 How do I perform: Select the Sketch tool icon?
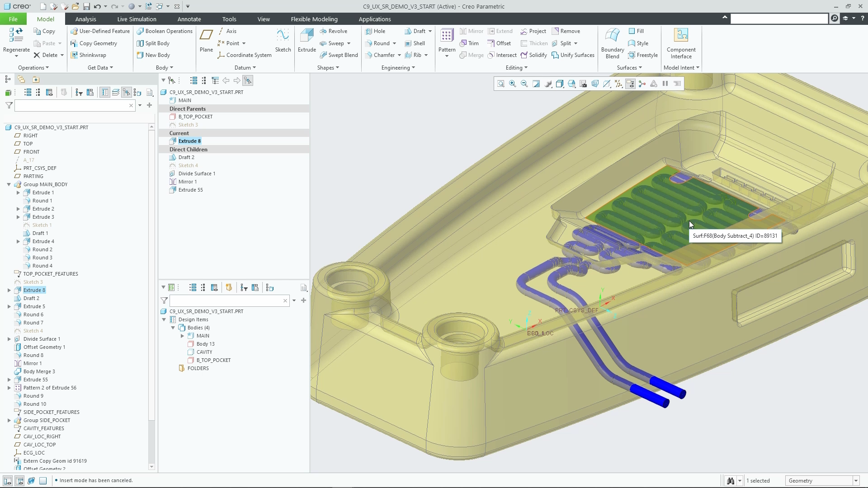click(x=283, y=36)
